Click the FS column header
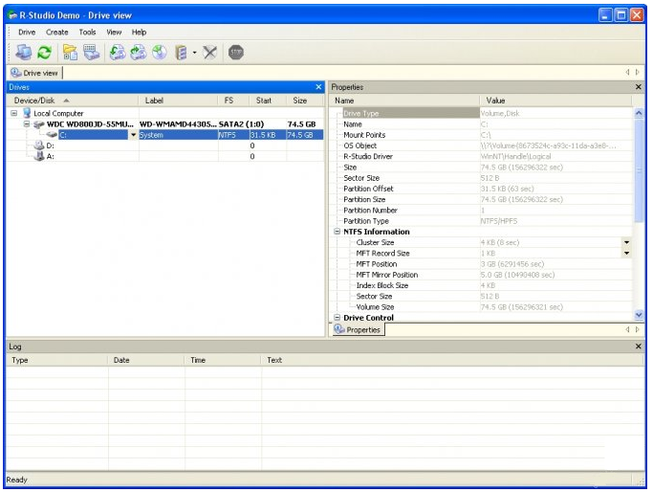Image resolution: width=653 pixels, height=492 pixels. (x=234, y=100)
